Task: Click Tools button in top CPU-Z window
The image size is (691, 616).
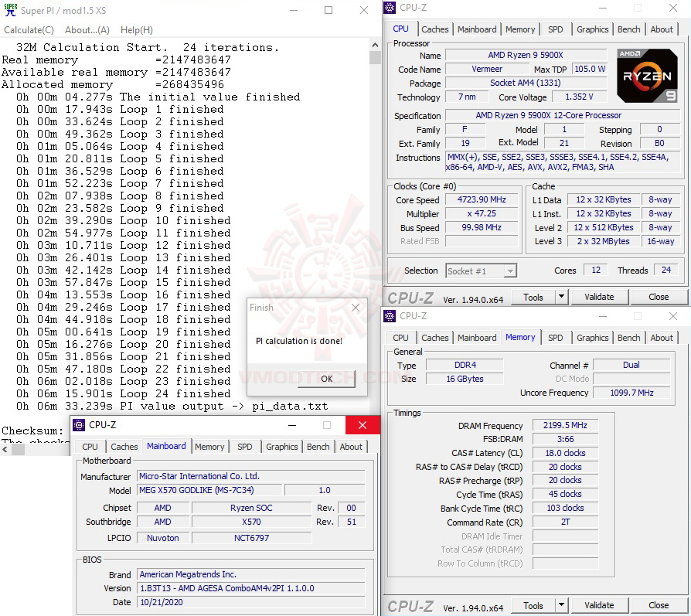Action: pyautogui.click(x=533, y=297)
